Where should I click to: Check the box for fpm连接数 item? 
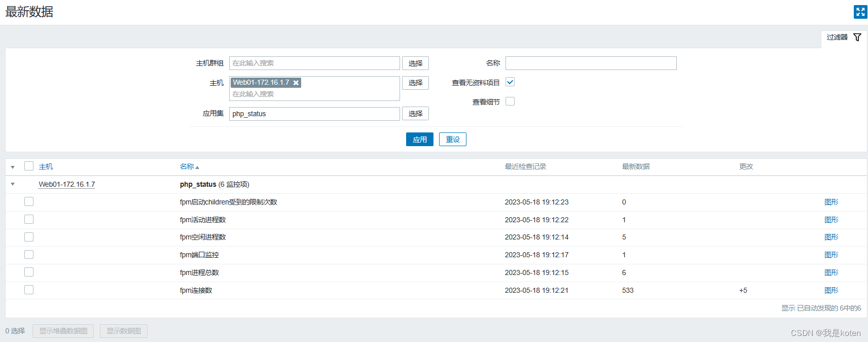pyautogui.click(x=29, y=290)
